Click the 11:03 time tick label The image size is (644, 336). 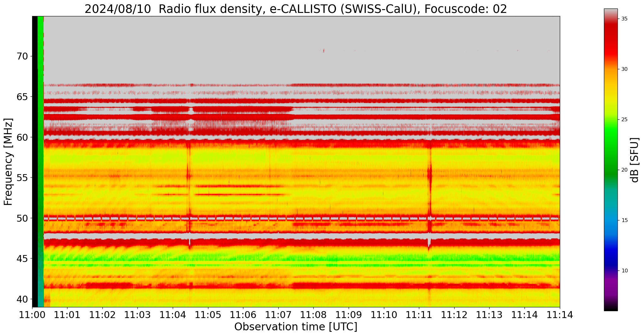(138, 315)
